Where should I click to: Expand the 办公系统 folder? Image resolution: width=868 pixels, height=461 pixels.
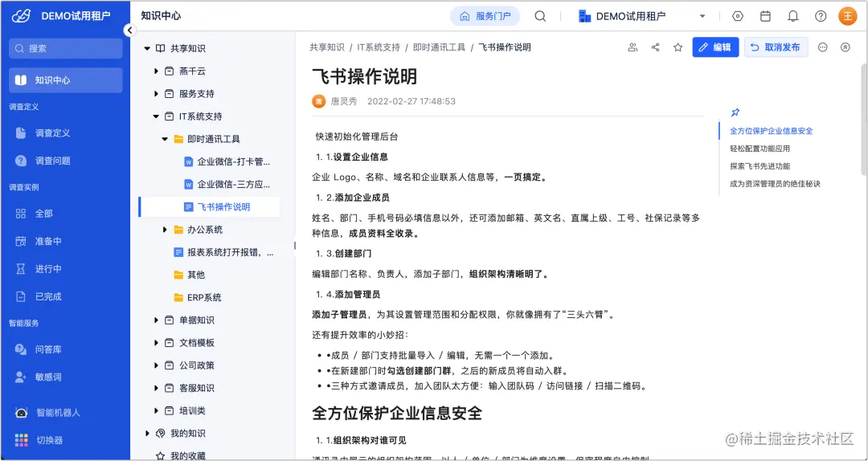[x=165, y=230]
